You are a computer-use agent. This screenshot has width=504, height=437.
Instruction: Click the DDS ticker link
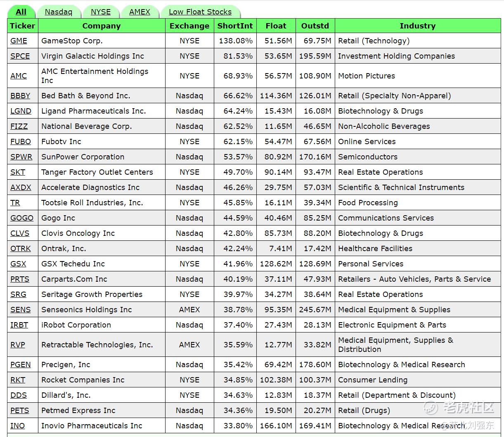coord(19,395)
